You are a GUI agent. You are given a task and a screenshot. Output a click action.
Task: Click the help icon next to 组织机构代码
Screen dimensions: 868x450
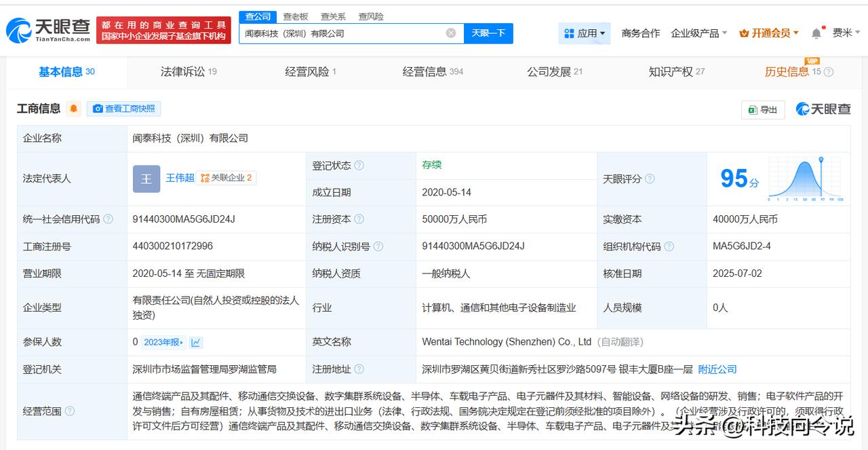pos(669,246)
